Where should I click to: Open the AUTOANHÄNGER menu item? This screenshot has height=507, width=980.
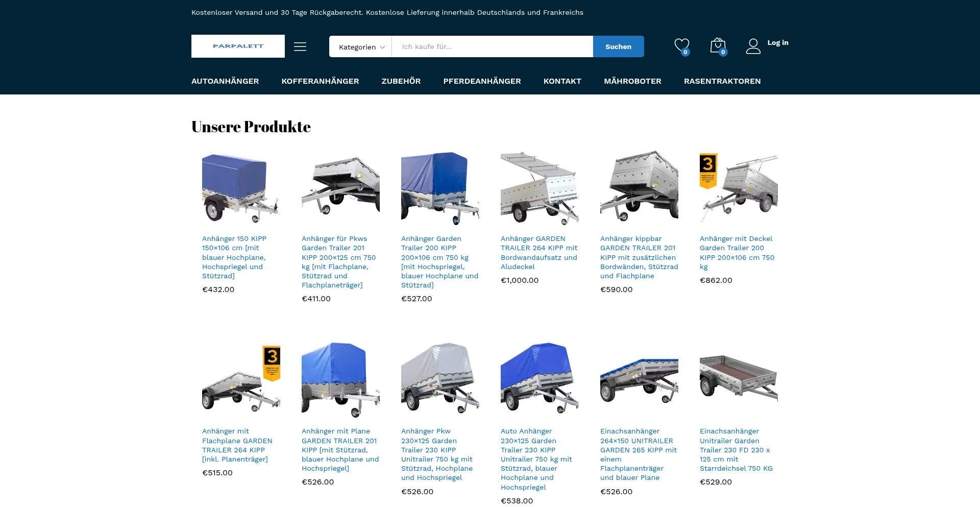pyautogui.click(x=225, y=81)
